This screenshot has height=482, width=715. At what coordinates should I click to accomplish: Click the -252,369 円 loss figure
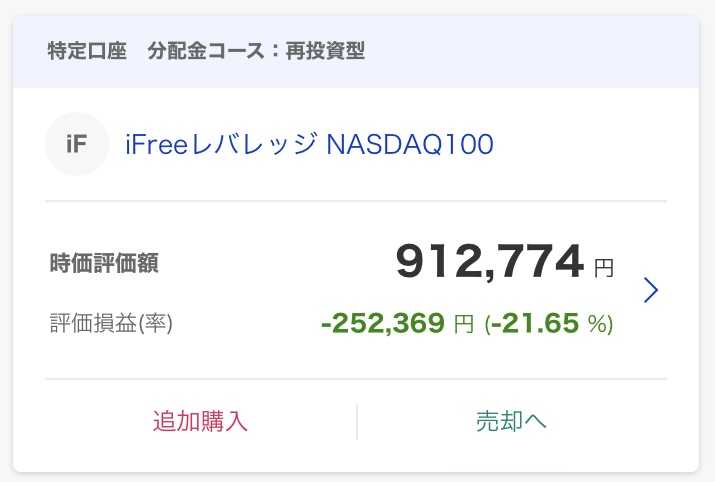tap(397, 323)
